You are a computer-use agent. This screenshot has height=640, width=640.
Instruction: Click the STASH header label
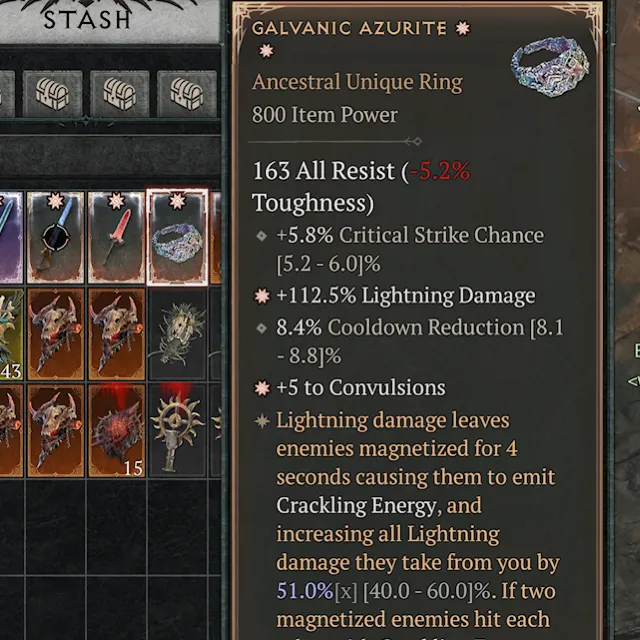pyautogui.click(x=87, y=20)
